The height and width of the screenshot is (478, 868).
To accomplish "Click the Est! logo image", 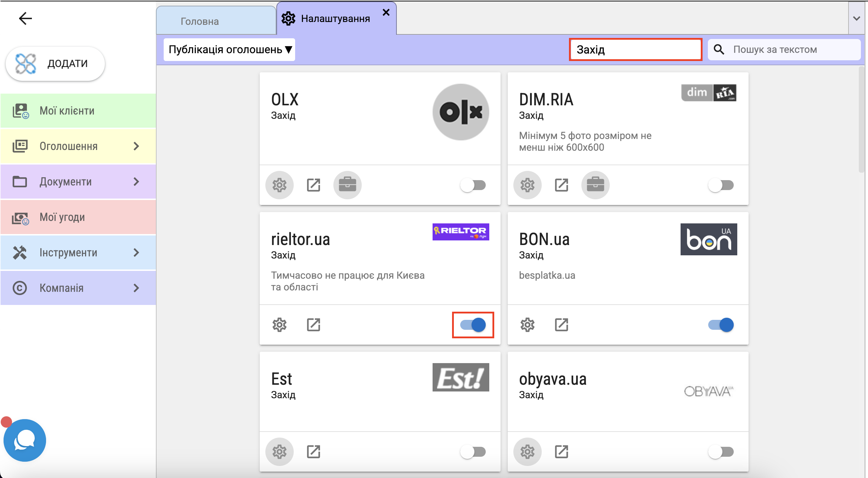I will (461, 377).
